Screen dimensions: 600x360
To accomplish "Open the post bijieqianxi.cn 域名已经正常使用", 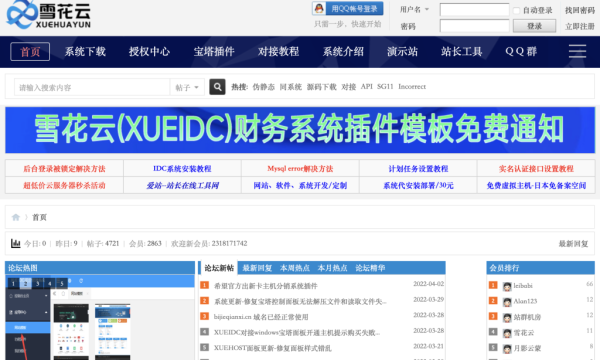I will coord(261,317).
